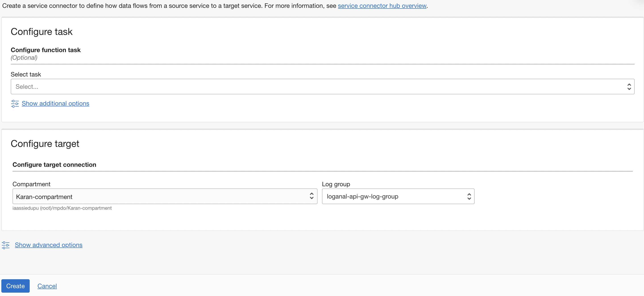Screen dimensions: 644x296
Task: Click the sliders icon beside Show additional options
Action: click(15, 104)
